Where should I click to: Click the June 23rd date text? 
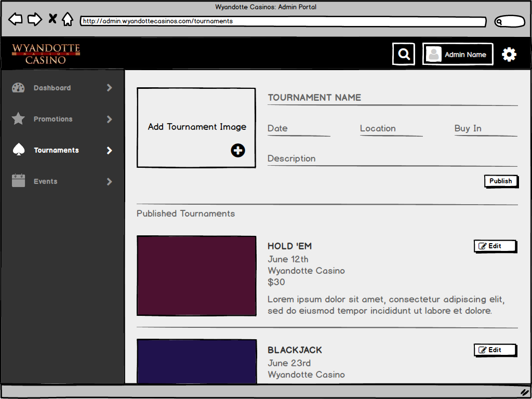click(289, 363)
